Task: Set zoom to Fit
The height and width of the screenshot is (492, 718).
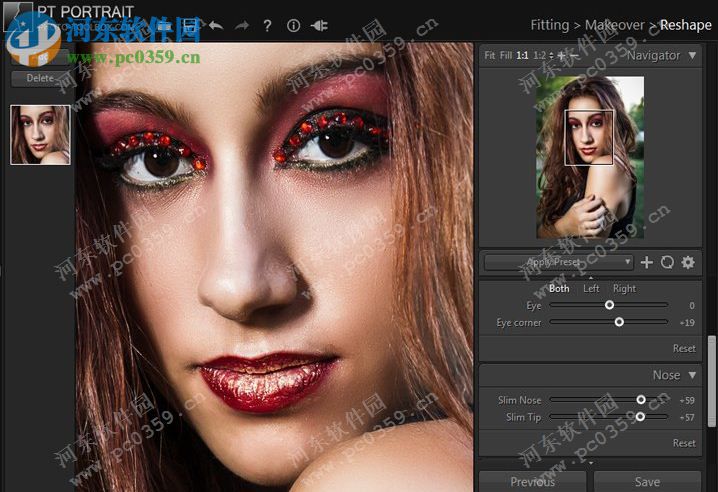Action: [x=490, y=55]
